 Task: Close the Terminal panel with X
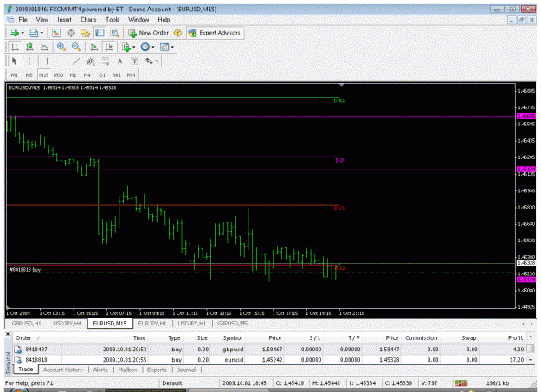coord(8,334)
